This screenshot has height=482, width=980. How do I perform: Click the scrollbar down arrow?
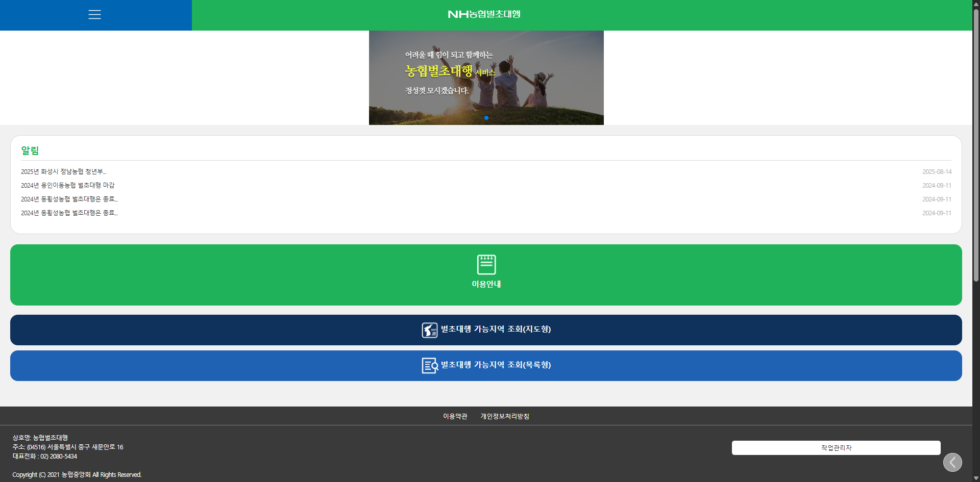(976, 478)
